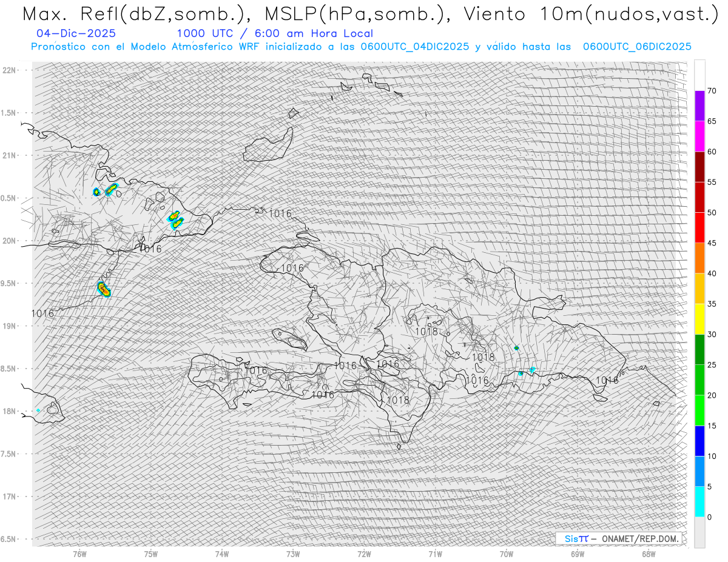Image resolution: width=728 pixels, height=562 pixels.
Task: Click the '20N' latitude axis label
Action: (8, 241)
